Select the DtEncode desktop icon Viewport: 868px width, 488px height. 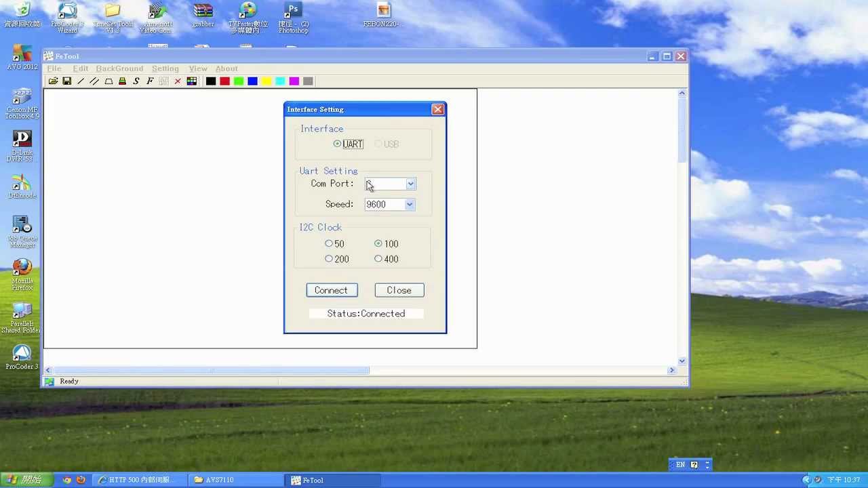tap(22, 186)
